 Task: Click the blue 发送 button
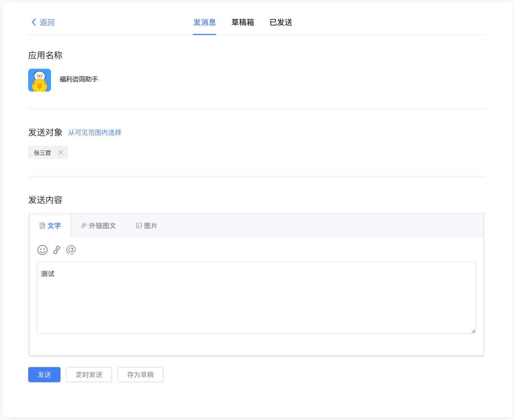[44, 374]
